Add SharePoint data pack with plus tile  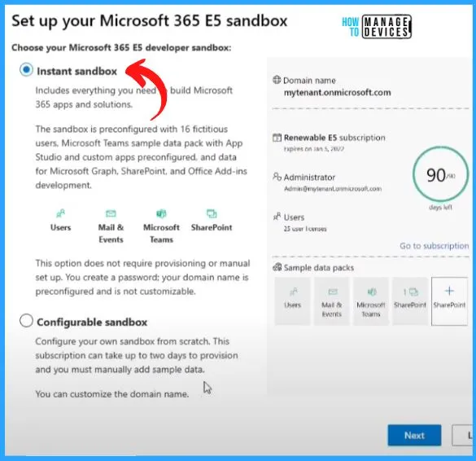pos(449,301)
